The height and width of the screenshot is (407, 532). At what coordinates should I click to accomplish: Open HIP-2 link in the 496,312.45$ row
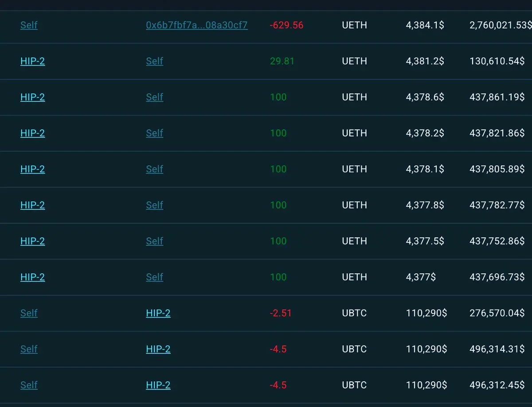pos(158,385)
